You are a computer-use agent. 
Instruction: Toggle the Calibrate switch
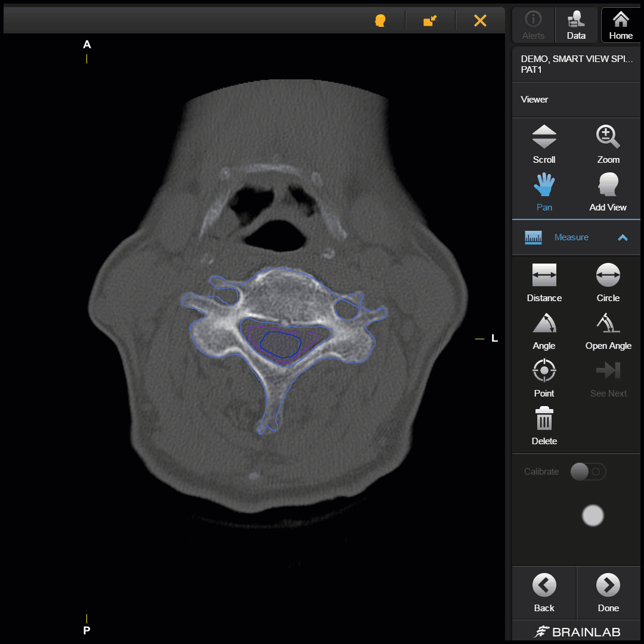tap(588, 472)
